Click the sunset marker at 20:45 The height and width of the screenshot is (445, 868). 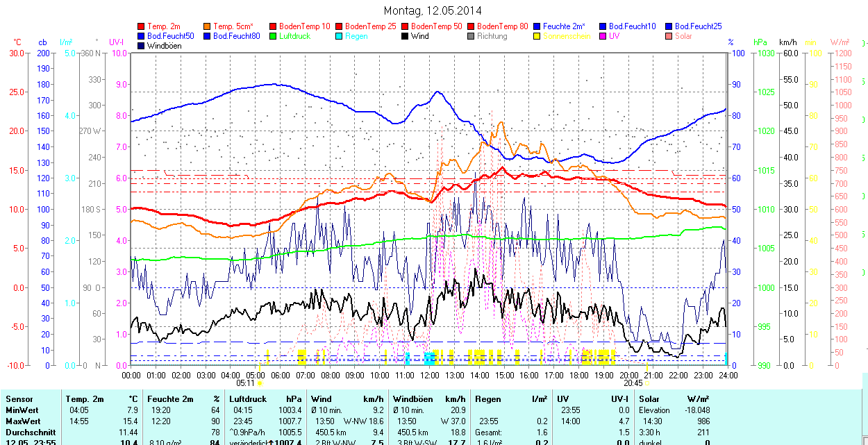tap(647, 383)
